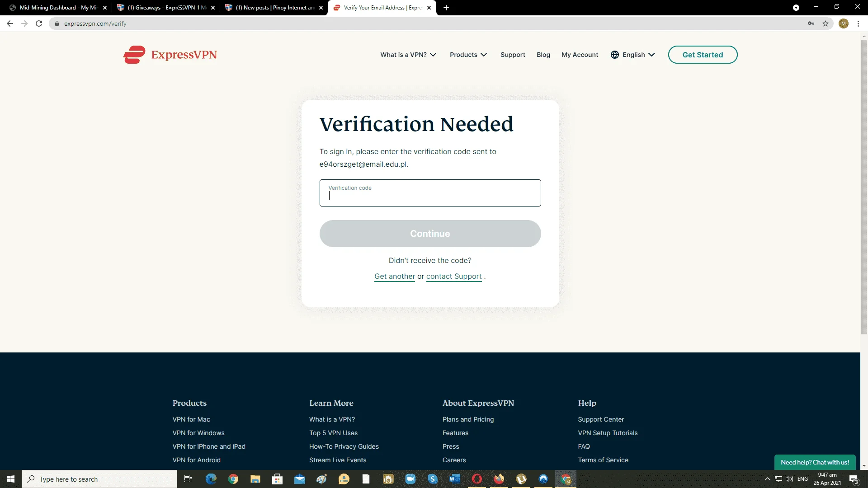Go forward in browser history

(24, 23)
